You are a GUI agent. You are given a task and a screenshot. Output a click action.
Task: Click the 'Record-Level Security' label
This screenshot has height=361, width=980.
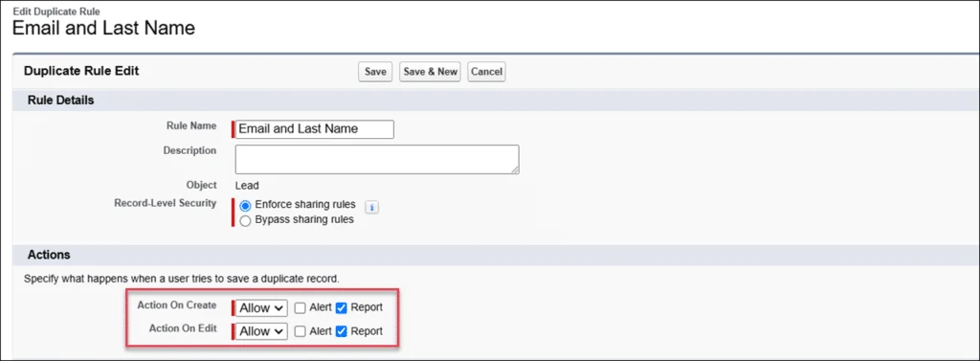coord(166,203)
